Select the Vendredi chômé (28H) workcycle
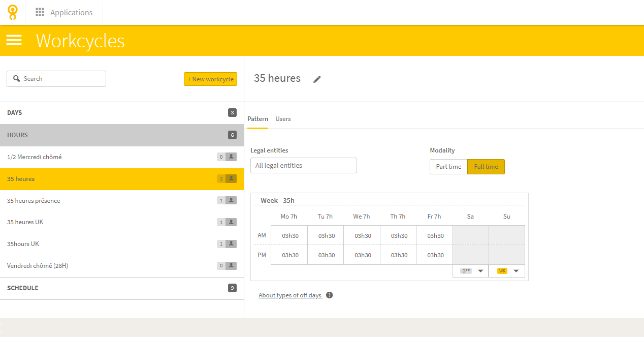This screenshot has width=644, height=337. [122, 266]
